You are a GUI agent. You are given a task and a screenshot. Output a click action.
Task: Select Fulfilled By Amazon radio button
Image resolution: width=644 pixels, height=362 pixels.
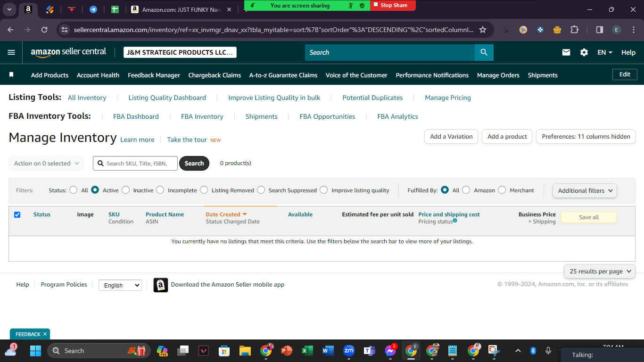tap(466, 190)
